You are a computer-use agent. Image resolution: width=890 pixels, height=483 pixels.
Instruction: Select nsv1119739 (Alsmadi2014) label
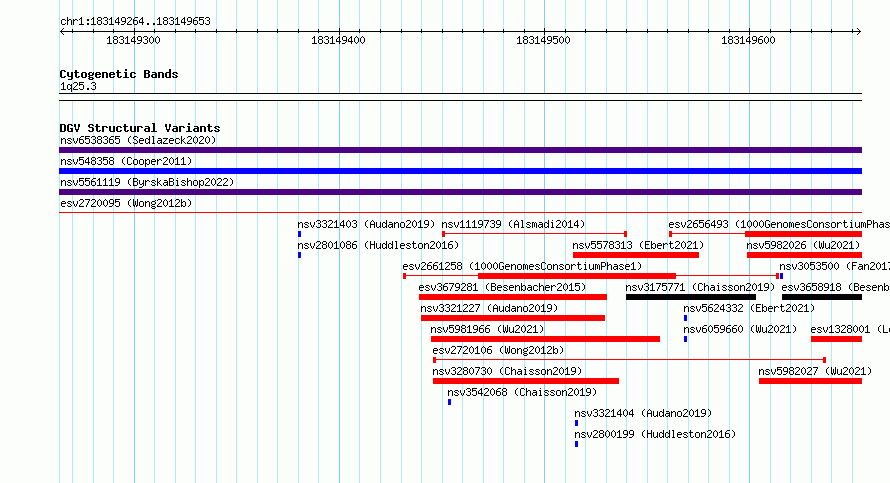coord(513,224)
